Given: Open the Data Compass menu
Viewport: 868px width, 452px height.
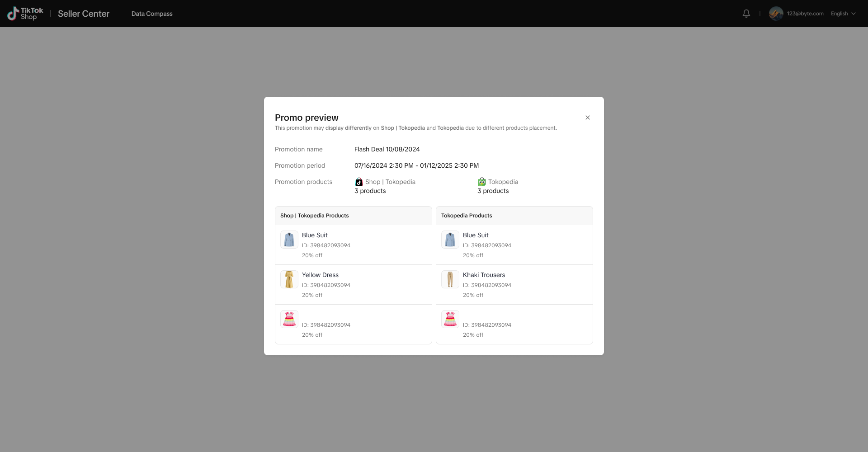Looking at the screenshot, I should pyautogui.click(x=152, y=14).
